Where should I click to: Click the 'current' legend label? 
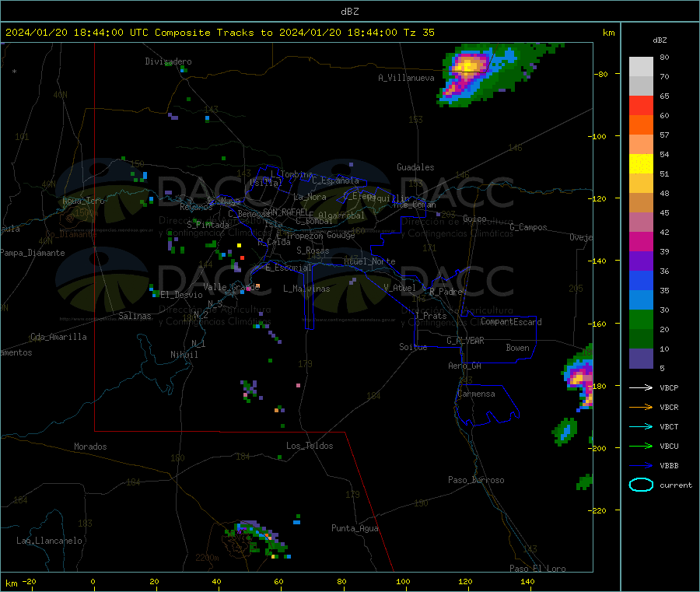point(675,485)
